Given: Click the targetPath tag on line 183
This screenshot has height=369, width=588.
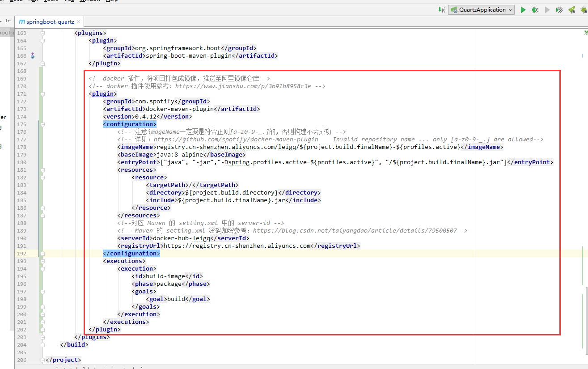Looking at the screenshot, I should point(192,185).
